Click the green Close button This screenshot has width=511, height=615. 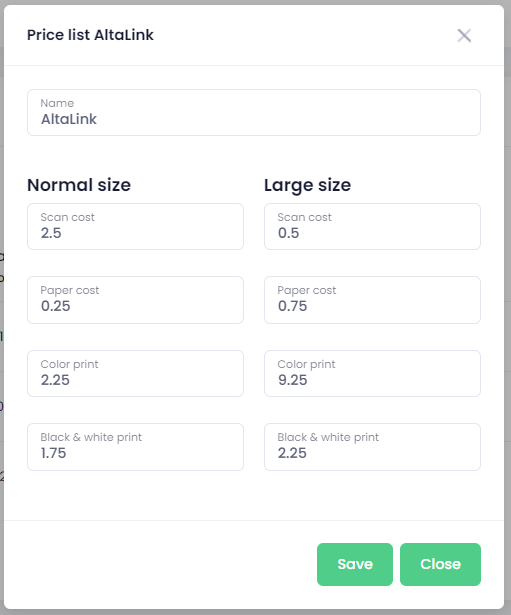tap(440, 564)
